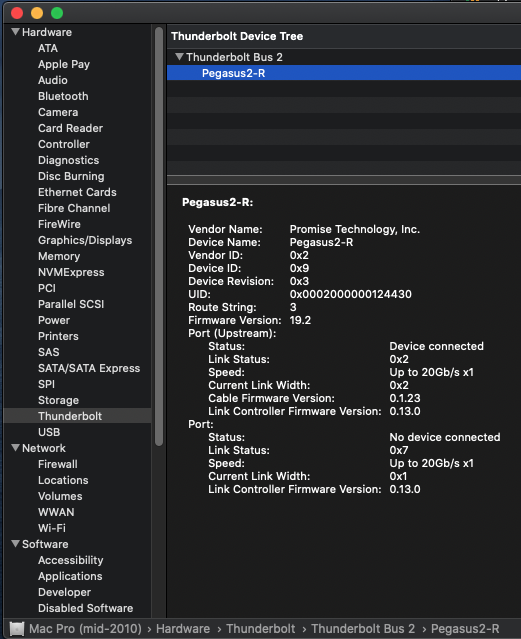The height and width of the screenshot is (639, 521).
Task: Select Fibre Channel in sidebar
Action: (x=74, y=208)
